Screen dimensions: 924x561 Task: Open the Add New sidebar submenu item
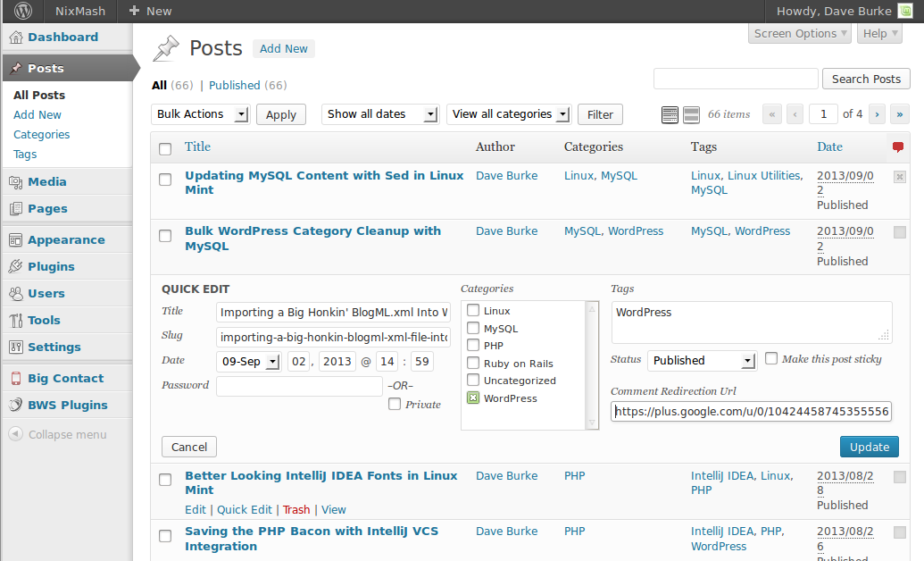tap(37, 114)
